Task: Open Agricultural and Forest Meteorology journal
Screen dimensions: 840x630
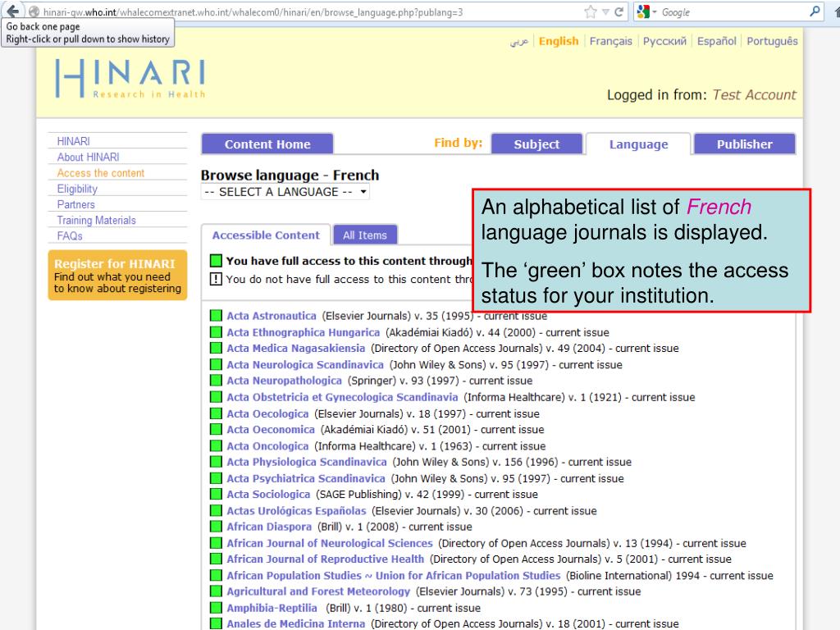Action: click(x=318, y=592)
